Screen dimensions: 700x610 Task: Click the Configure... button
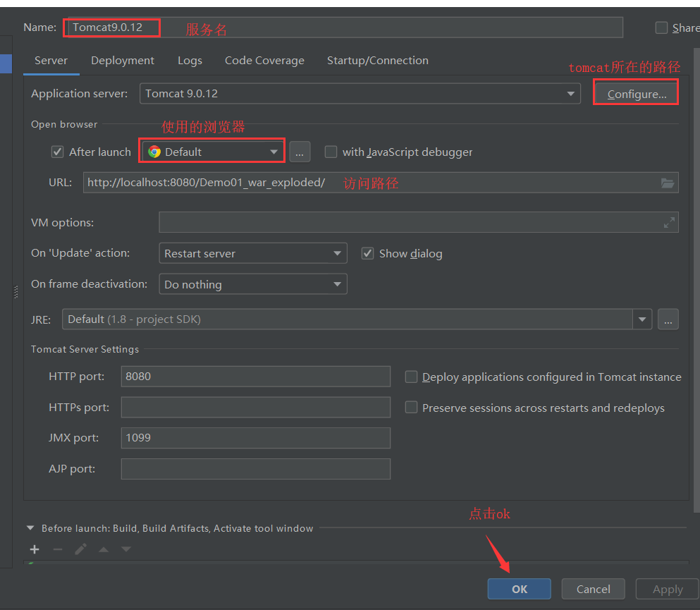pos(636,94)
